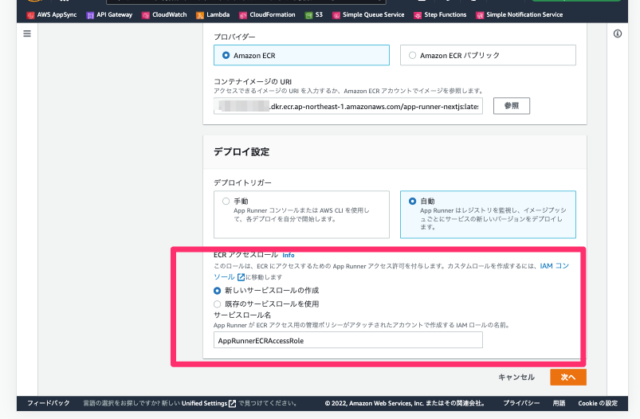The height and width of the screenshot is (419, 640).
Task: Select Amazon ECR パブリック provider radio
Action: [412, 55]
